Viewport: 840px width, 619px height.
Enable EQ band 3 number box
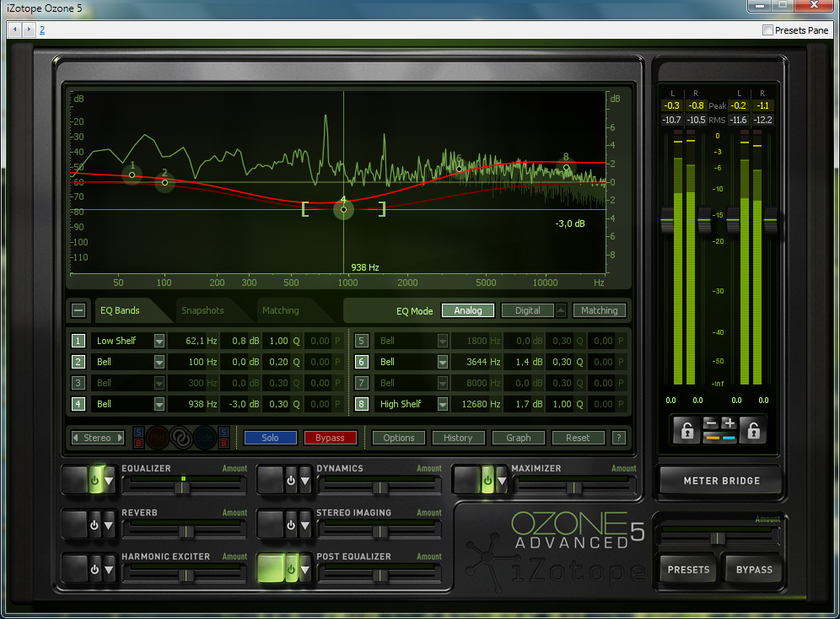click(78, 383)
